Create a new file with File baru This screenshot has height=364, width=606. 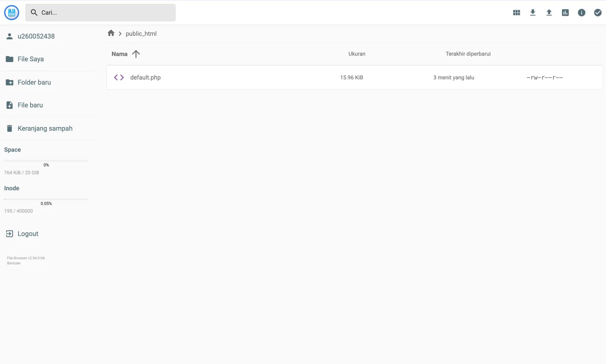point(30,105)
